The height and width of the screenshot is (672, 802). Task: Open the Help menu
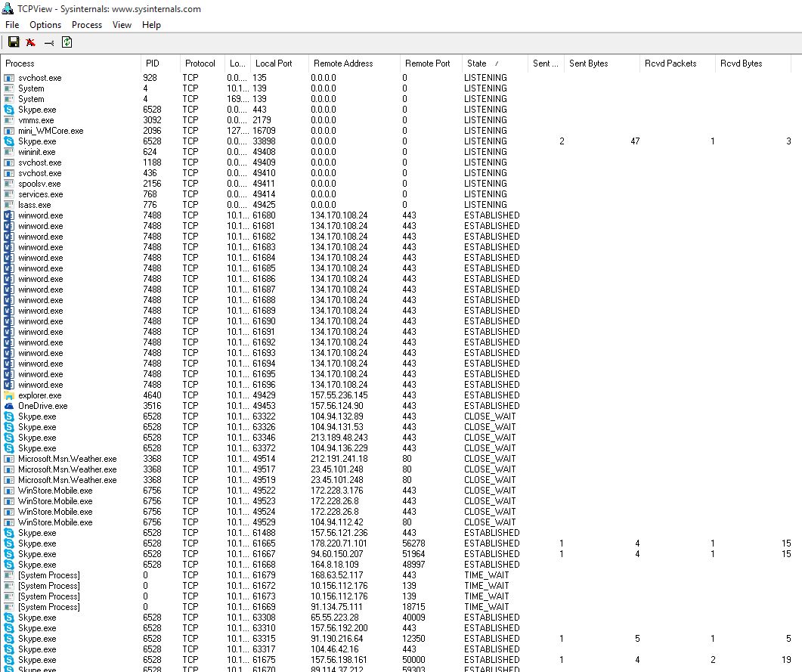point(151,24)
